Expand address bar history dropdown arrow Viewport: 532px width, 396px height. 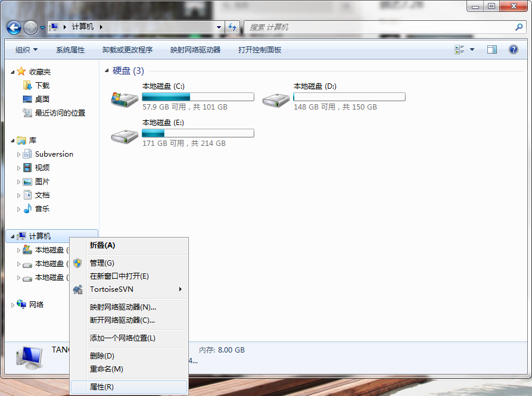click(x=219, y=27)
